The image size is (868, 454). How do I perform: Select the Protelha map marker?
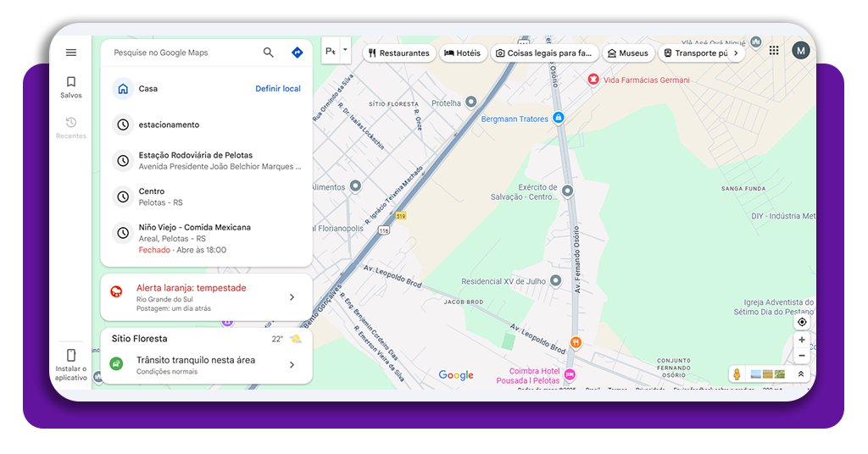(x=470, y=102)
